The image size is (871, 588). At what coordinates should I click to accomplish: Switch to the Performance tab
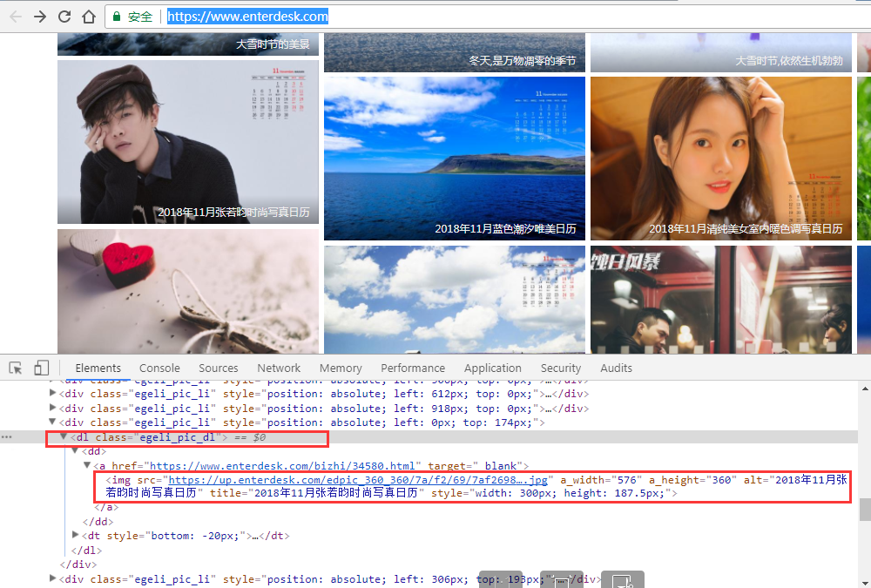click(x=413, y=368)
